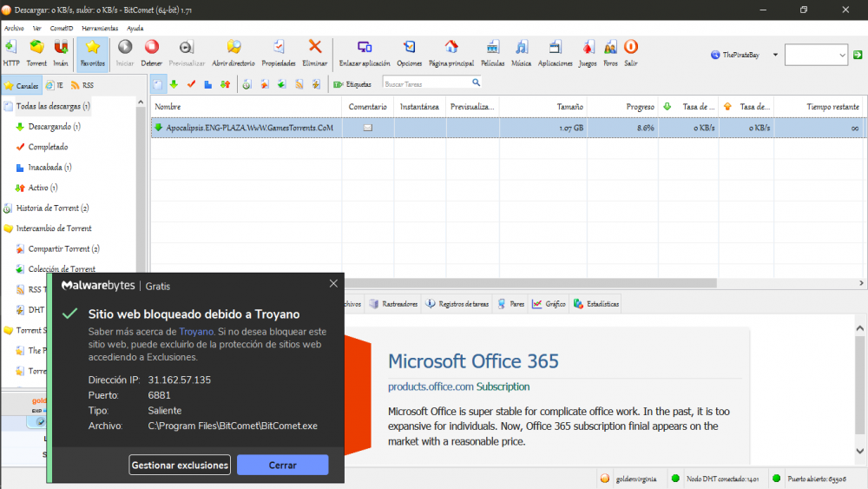Click the Torrent toolbar icon
Screen dimensions: 868x489
click(x=36, y=53)
